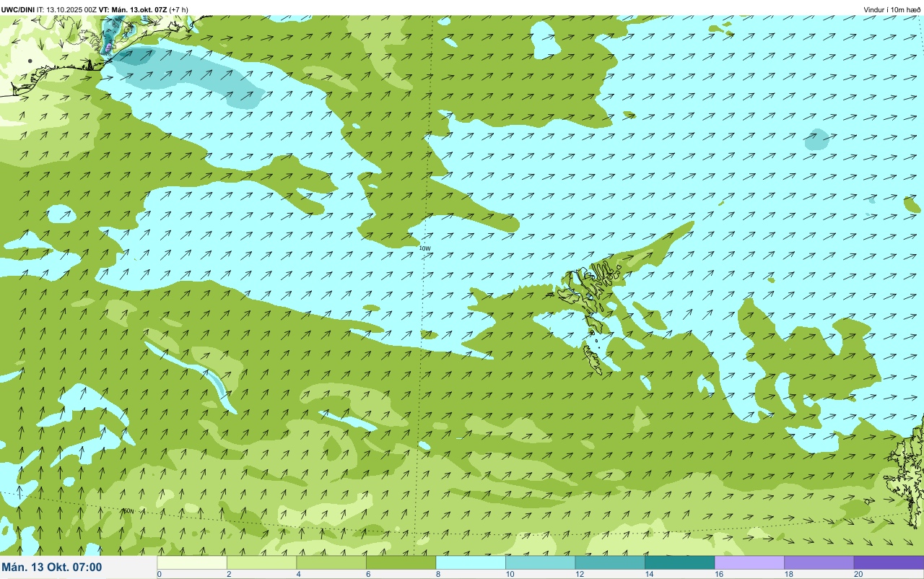
Task: Click the 'Vindur í 10m hæð' title text
Action: pos(892,9)
